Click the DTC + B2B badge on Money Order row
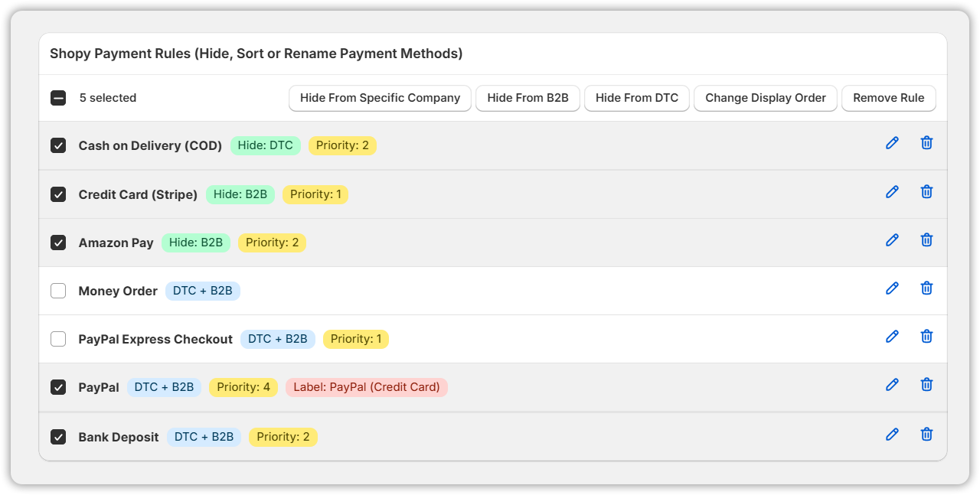The height and width of the screenshot is (495, 980). point(203,291)
